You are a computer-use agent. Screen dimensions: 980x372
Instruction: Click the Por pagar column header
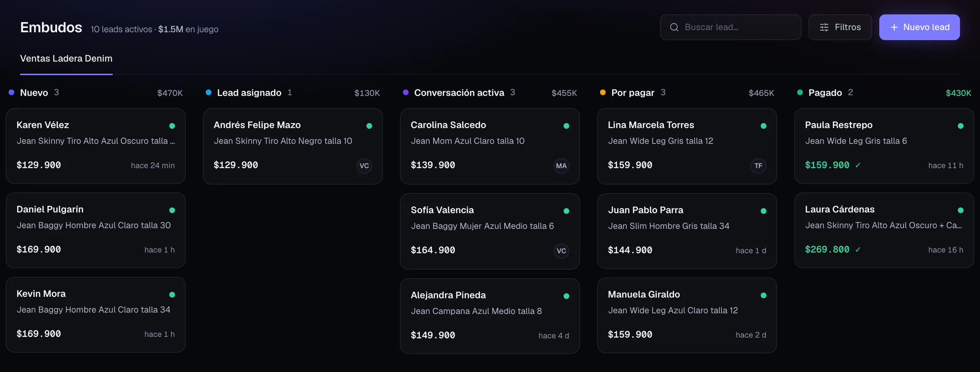click(x=633, y=93)
